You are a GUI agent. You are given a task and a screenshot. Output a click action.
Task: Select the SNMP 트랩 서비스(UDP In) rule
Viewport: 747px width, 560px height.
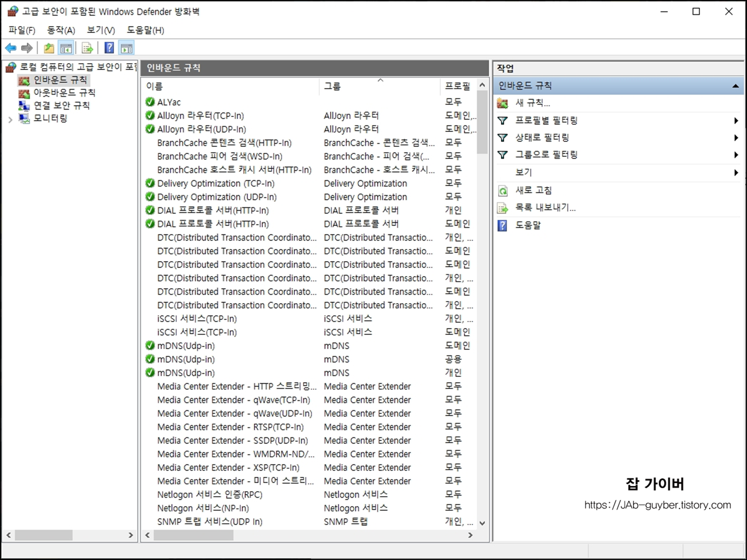tap(309, 521)
